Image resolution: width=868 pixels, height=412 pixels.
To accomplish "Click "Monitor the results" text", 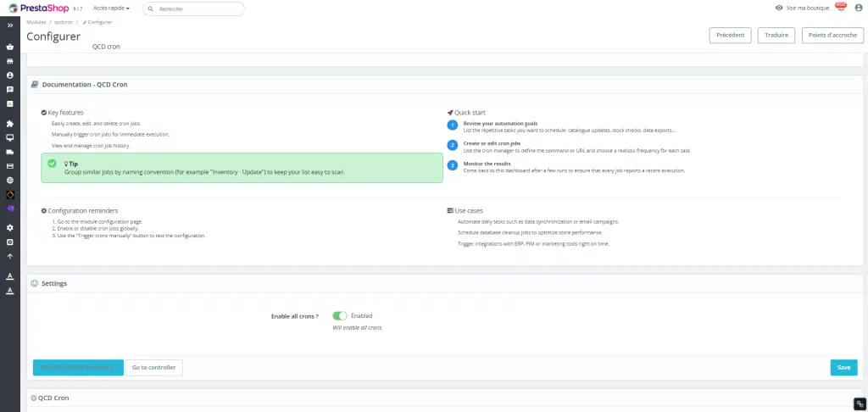I will tap(487, 164).
